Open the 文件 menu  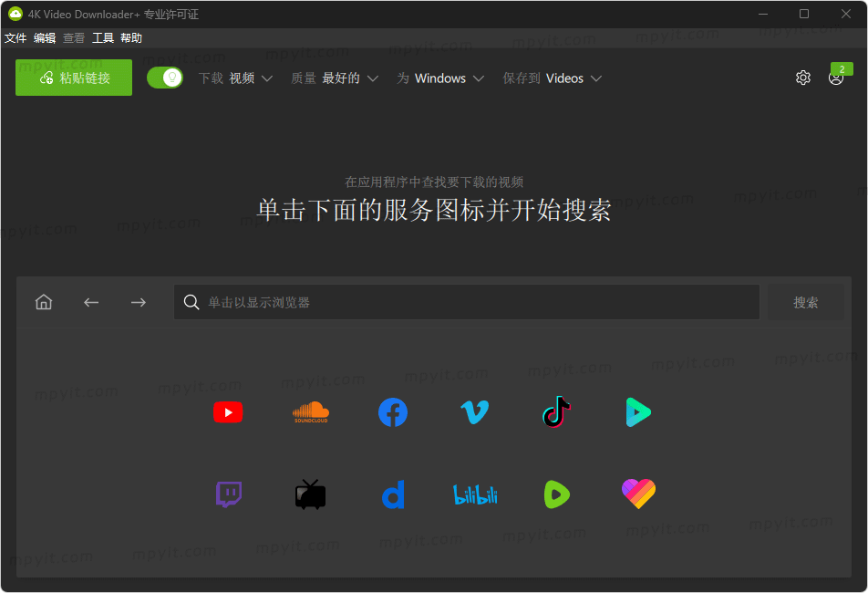coord(15,37)
